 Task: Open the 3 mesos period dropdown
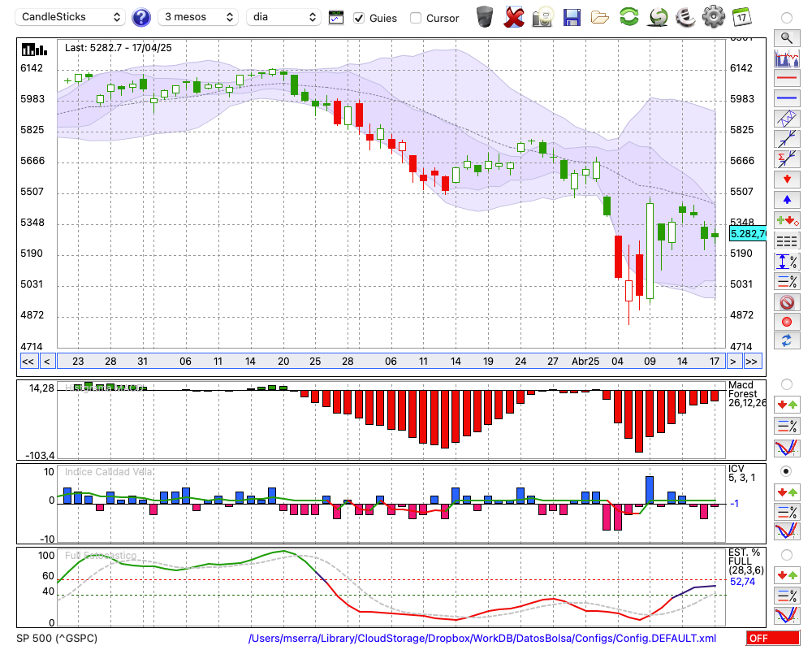click(x=198, y=17)
